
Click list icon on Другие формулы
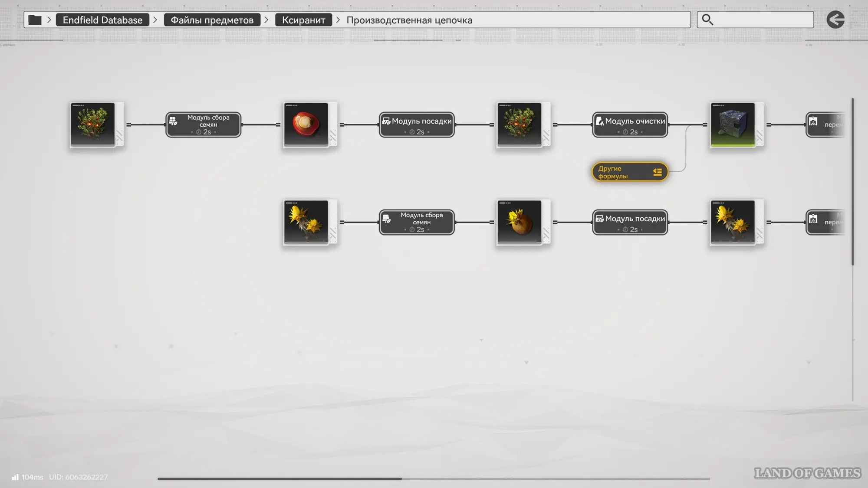(658, 172)
